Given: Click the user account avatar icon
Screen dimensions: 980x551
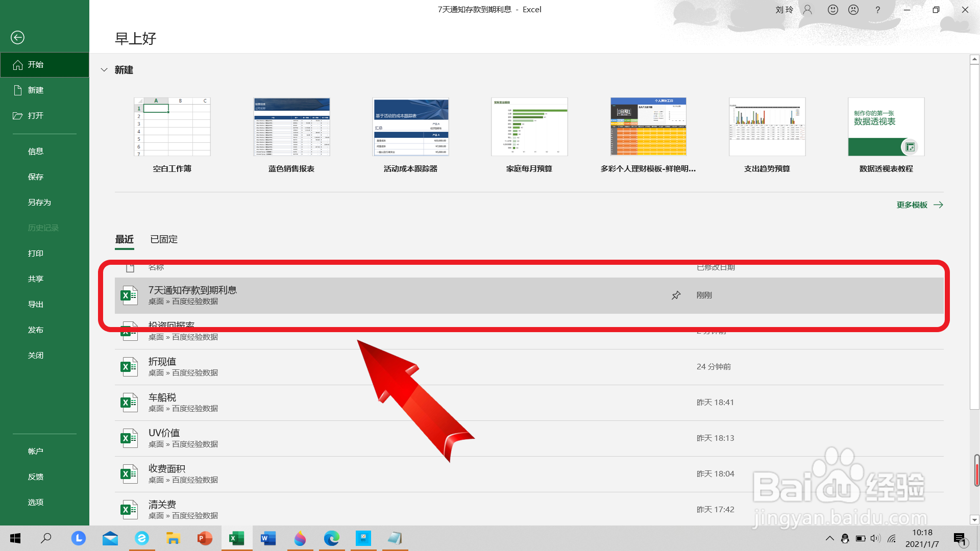Looking at the screenshot, I should point(807,10).
